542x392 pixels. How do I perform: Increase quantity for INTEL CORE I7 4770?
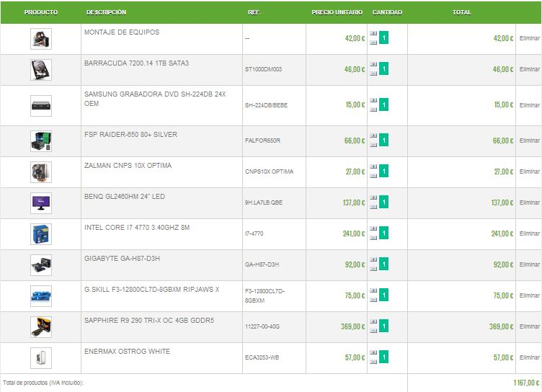[373, 228]
